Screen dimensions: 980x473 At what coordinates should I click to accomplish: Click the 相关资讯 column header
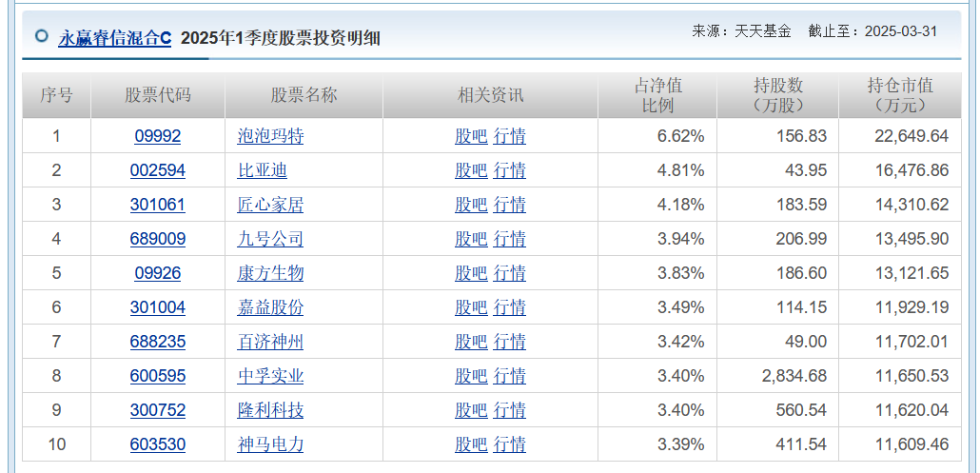click(x=490, y=95)
